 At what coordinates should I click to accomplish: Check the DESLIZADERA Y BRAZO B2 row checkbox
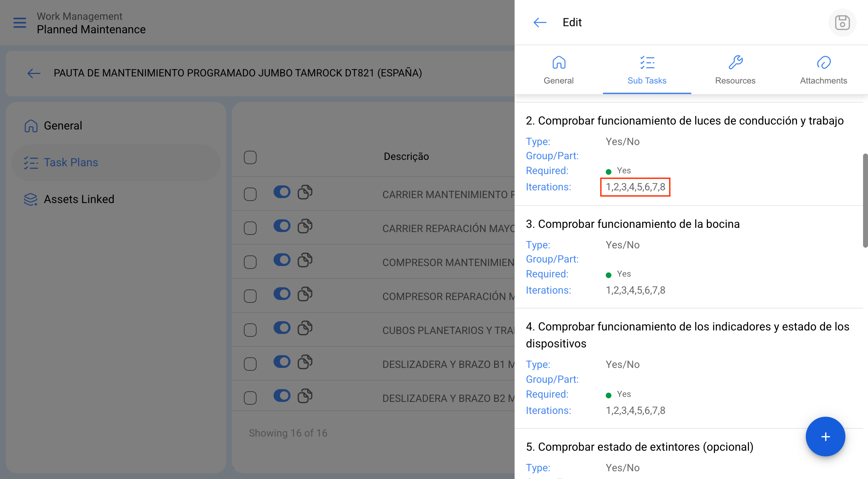250,398
